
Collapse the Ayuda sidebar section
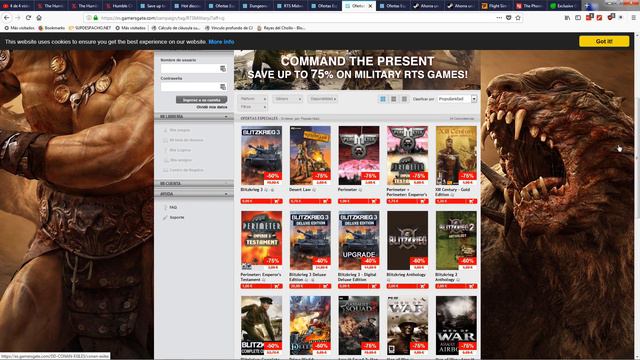coord(194,194)
